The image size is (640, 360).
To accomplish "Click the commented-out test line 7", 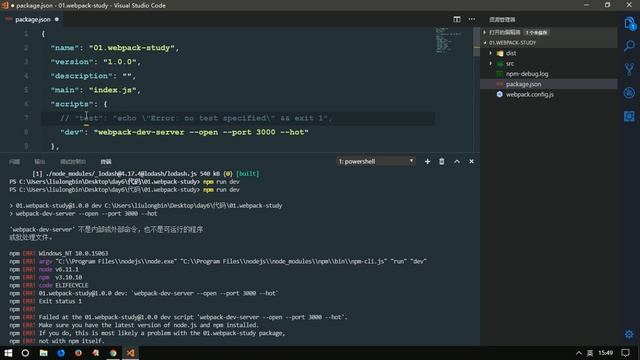I will point(196,118).
